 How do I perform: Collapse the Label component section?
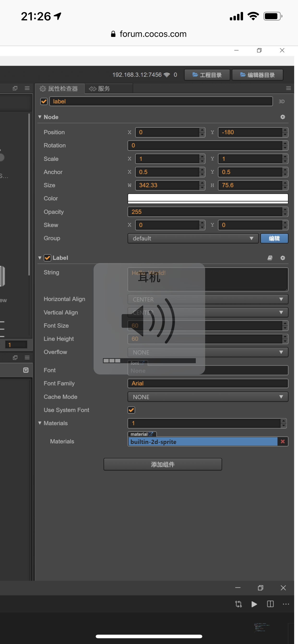tap(40, 258)
